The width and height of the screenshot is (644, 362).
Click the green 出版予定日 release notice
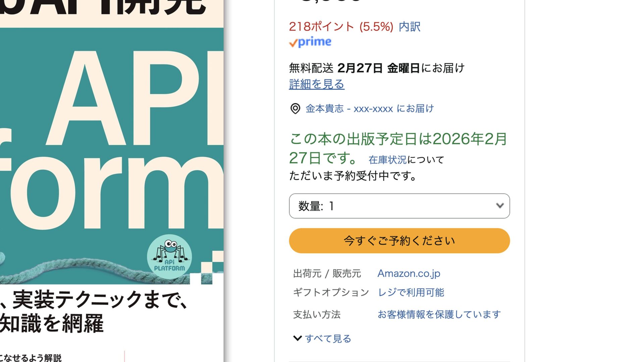coord(398,148)
